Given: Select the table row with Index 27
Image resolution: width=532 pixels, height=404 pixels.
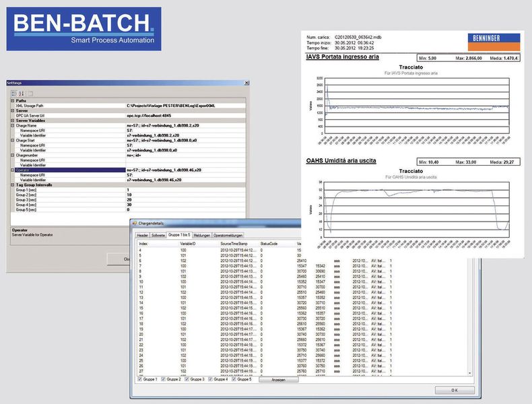Looking at the screenshot, I should pyautogui.click(x=265, y=371).
